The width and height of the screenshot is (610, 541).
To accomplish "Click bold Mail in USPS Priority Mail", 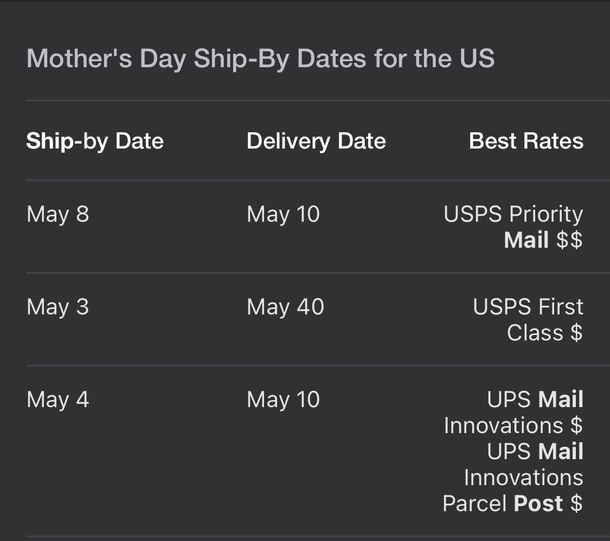I will pos(526,241).
